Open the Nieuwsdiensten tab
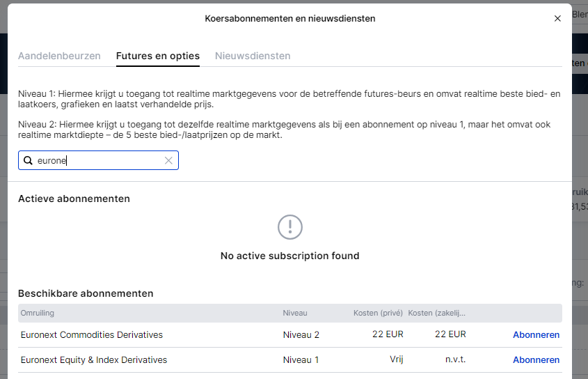The image size is (588, 379). point(253,56)
